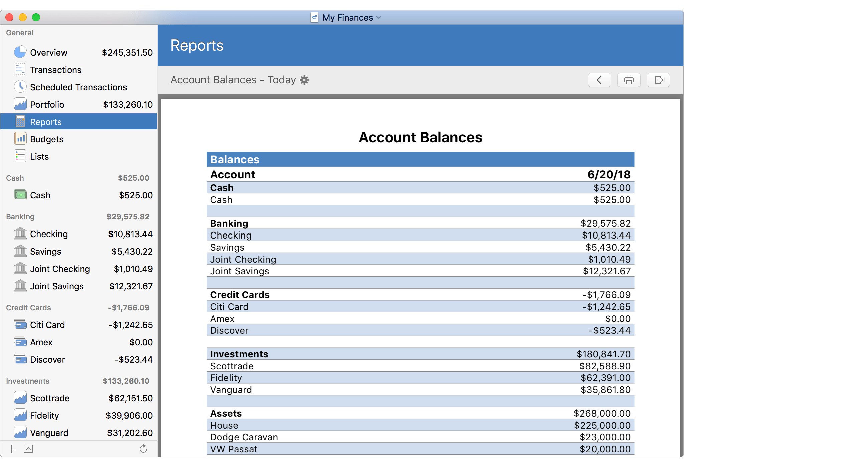Refresh accounts using the refresh icon
868x467 pixels.
tap(143, 449)
